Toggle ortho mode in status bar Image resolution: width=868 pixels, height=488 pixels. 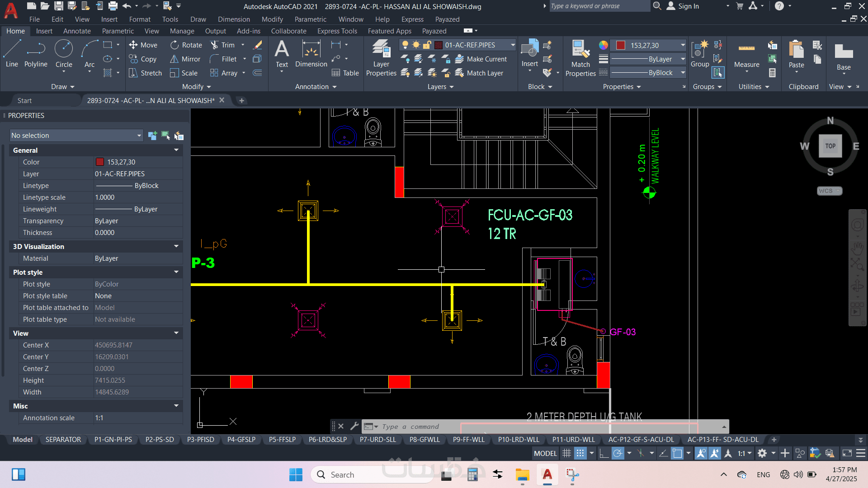point(604,453)
